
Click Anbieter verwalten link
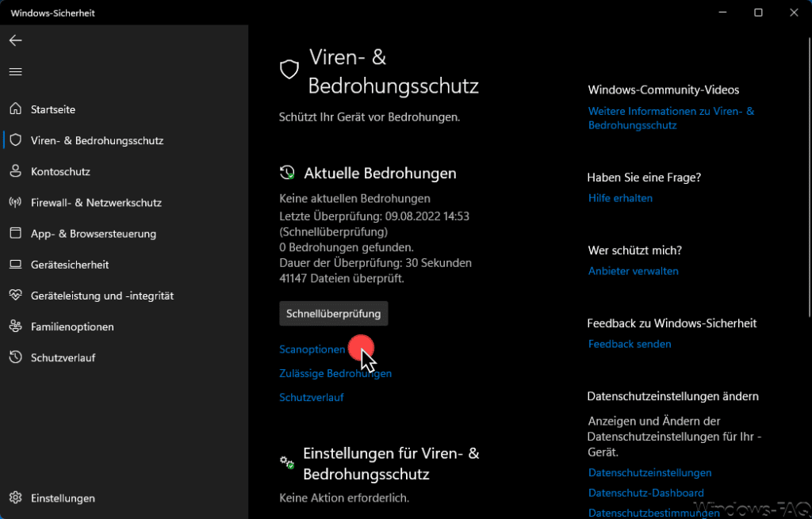click(x=633, y=271)
